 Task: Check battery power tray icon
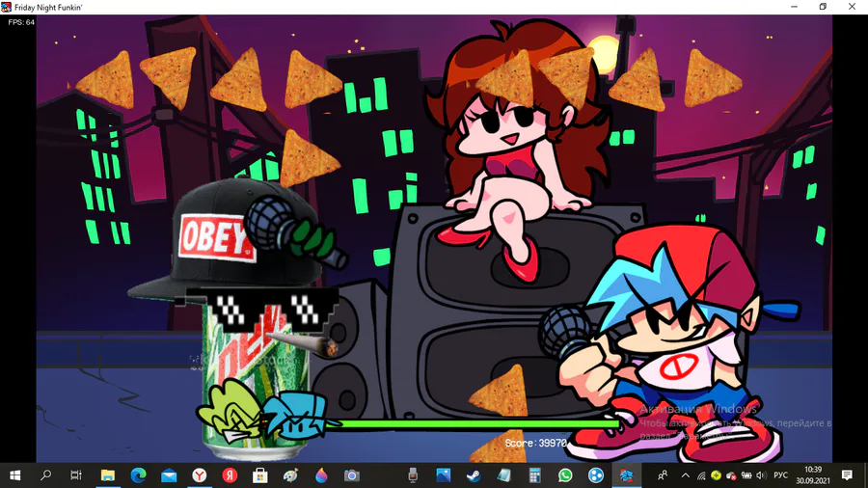click(x=746, y=475)
